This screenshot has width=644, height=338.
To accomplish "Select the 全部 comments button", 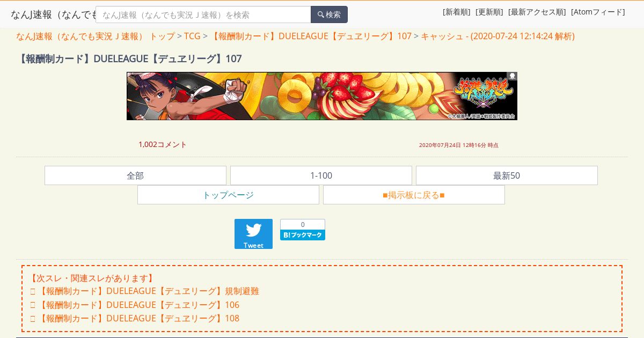I will [135, 175].
